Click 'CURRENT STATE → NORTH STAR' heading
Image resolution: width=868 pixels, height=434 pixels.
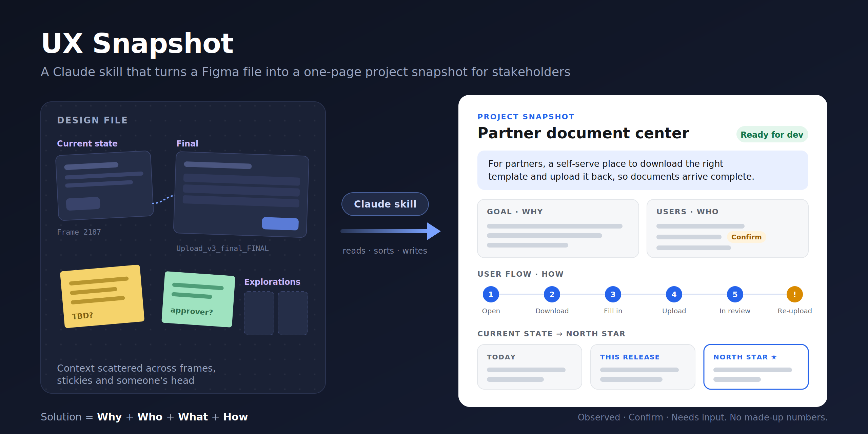click(551, 334)
